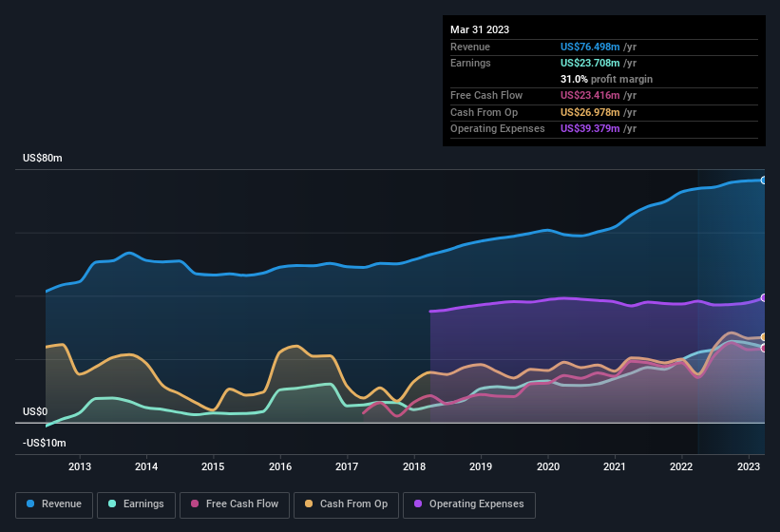Click the 31.0% profit margin text
This screenshot has height=532, width=780.
606,79
